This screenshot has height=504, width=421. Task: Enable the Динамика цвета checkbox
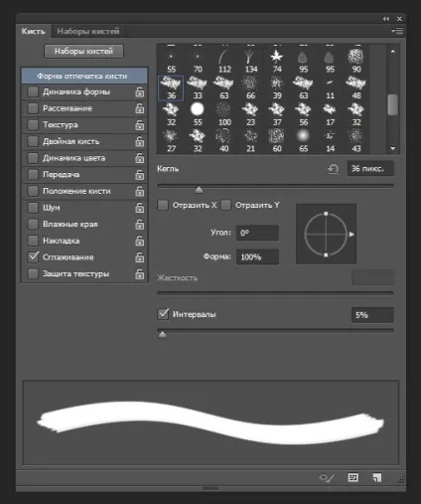tap(33, 158)
